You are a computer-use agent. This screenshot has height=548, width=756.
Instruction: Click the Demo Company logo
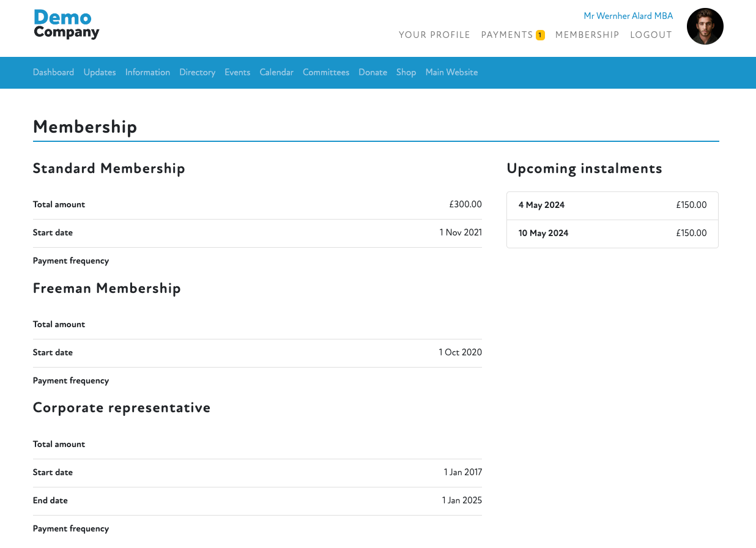66,25
